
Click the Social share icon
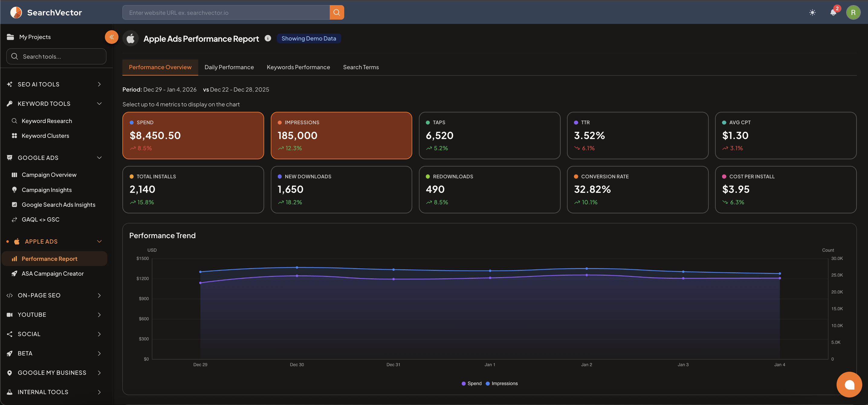(x=9, y=334)
